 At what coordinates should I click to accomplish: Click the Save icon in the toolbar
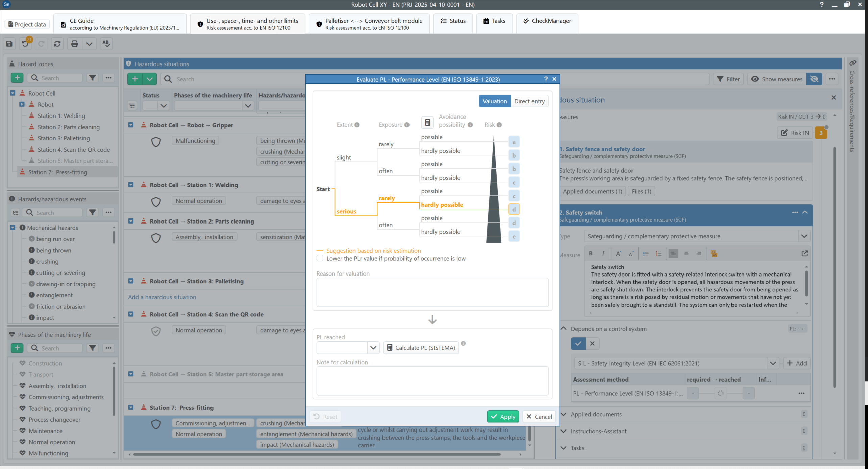point(9,44)
